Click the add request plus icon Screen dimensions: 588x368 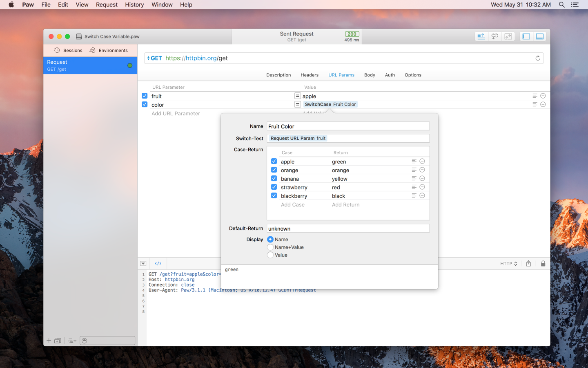click(x=49, y=341)
